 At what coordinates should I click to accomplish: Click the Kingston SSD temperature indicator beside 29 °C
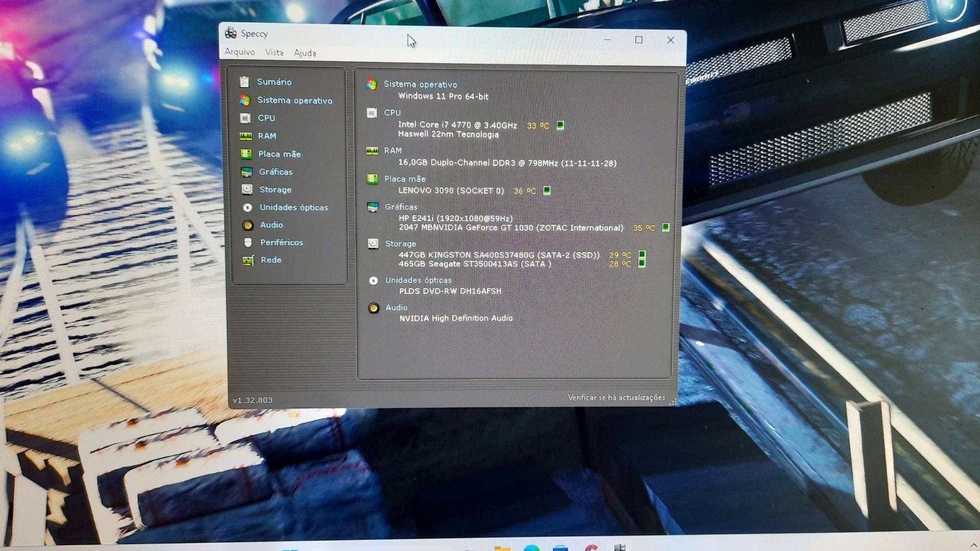pyautogui.click(x=642, y=255)
